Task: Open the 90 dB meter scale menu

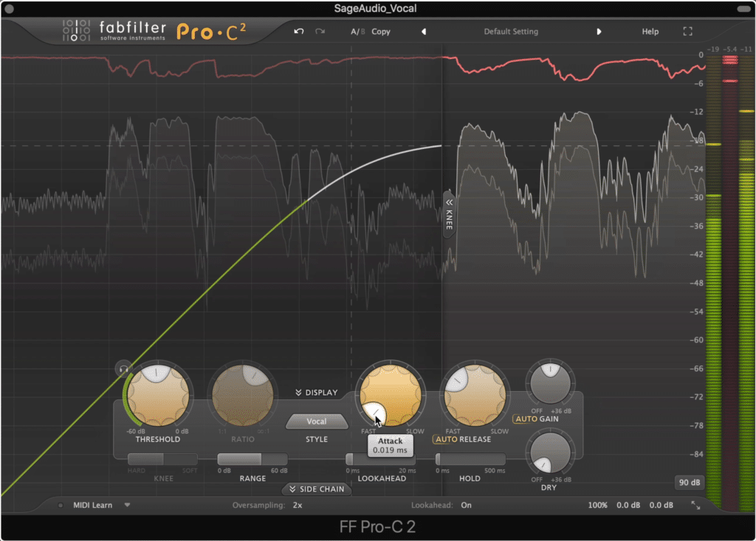Action: coord(690,483)
